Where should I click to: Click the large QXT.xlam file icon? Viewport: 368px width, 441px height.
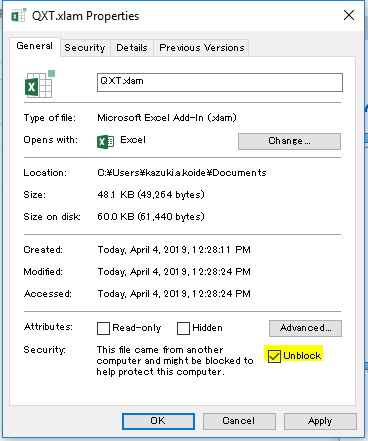tap(40, 84)
